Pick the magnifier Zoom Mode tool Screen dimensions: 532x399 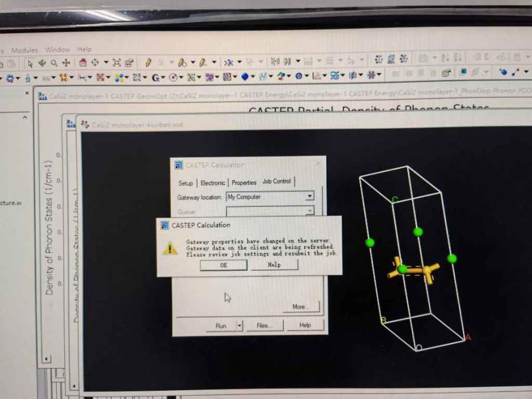tap(54, 63)
